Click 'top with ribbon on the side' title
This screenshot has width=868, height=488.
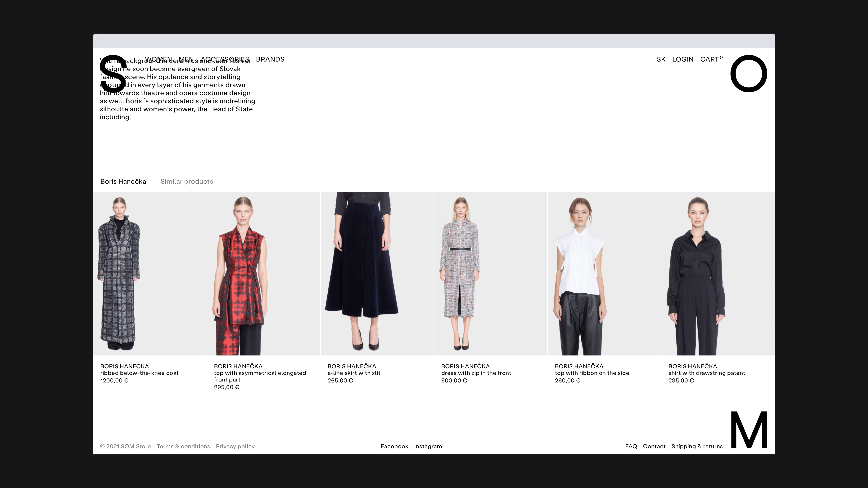592,373
